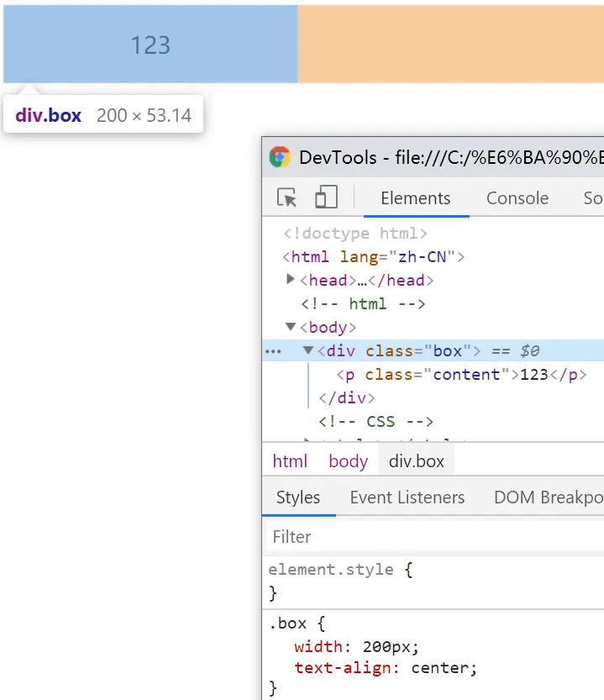
Task: Edit the center text-align value
Action: click(x=439, y=668)
